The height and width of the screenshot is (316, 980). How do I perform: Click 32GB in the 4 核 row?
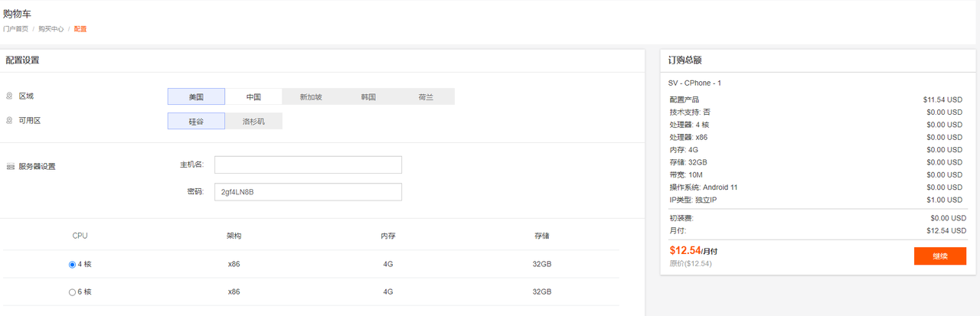(x=542, y=264)
